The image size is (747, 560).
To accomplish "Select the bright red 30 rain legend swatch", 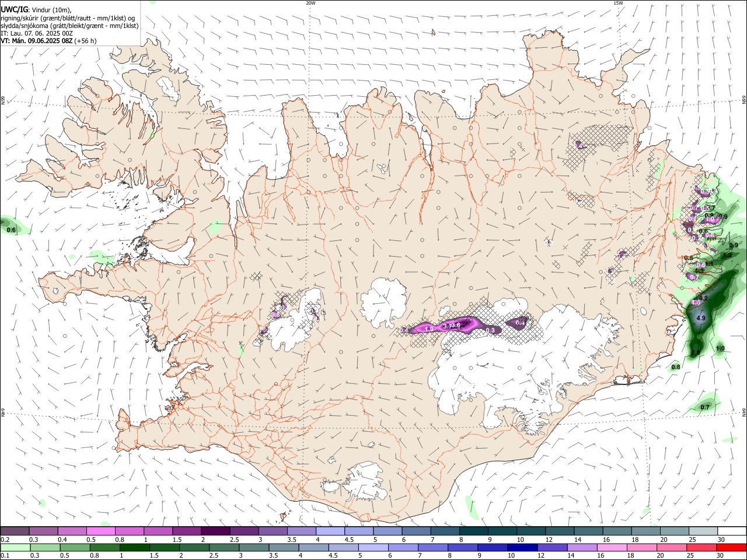I will click(732, 547).
